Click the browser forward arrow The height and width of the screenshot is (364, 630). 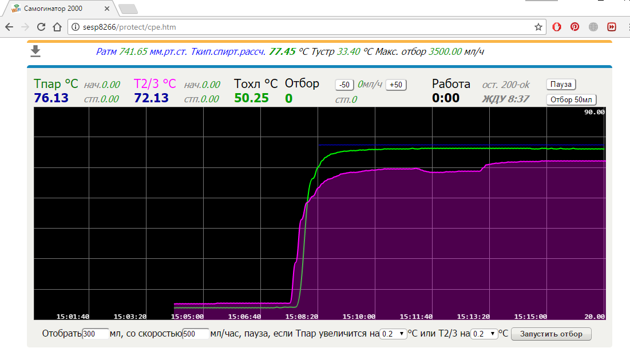click(25, 27)
